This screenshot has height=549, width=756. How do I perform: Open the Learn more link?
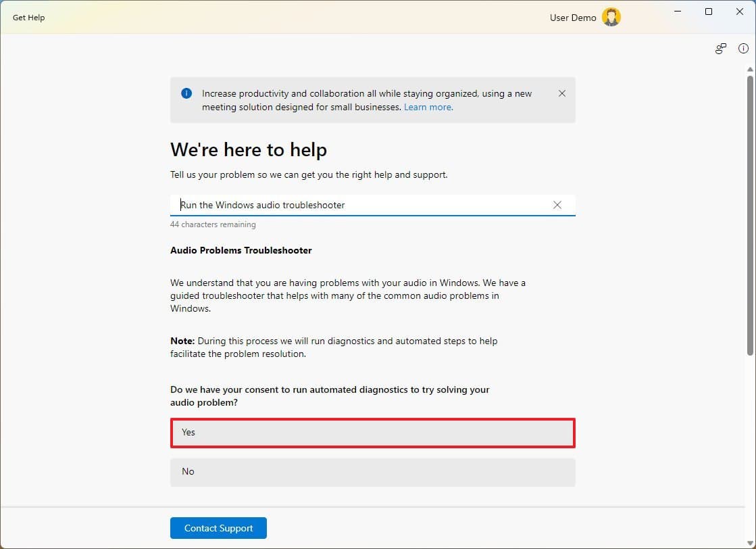click(428, 108)
